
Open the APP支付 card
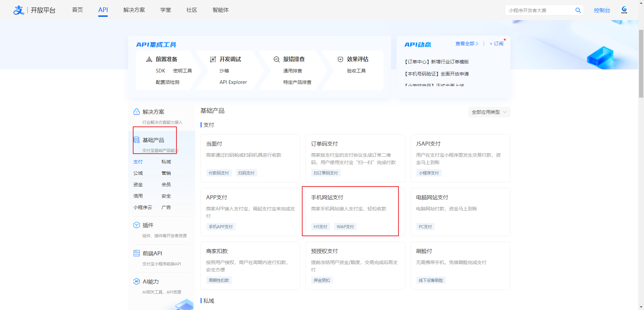[250, 212]
